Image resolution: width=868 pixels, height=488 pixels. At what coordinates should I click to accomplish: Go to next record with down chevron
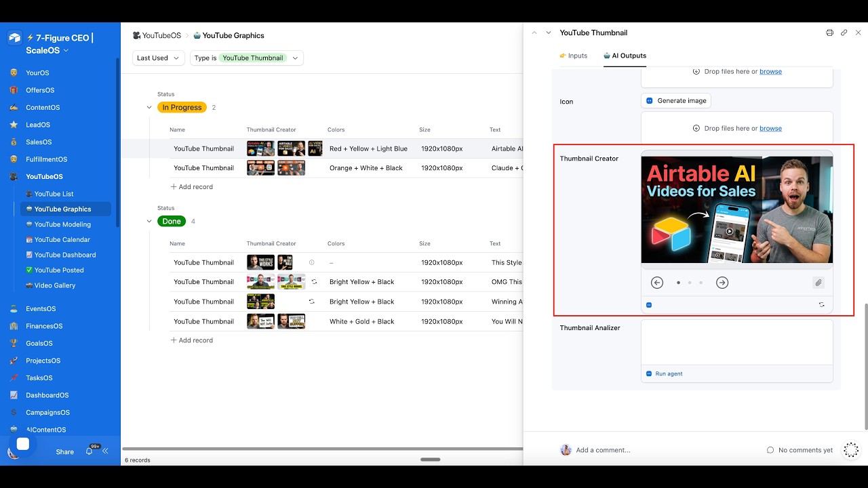[548, 33]
